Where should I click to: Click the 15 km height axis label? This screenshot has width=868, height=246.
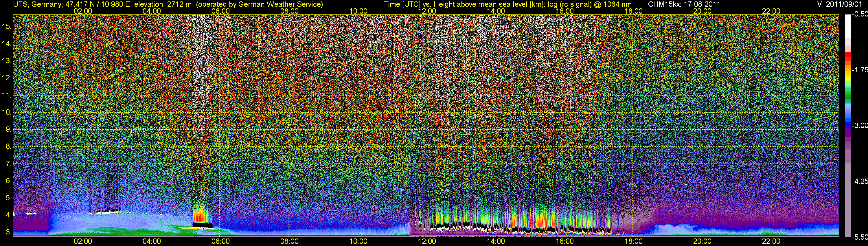(7, 26)
